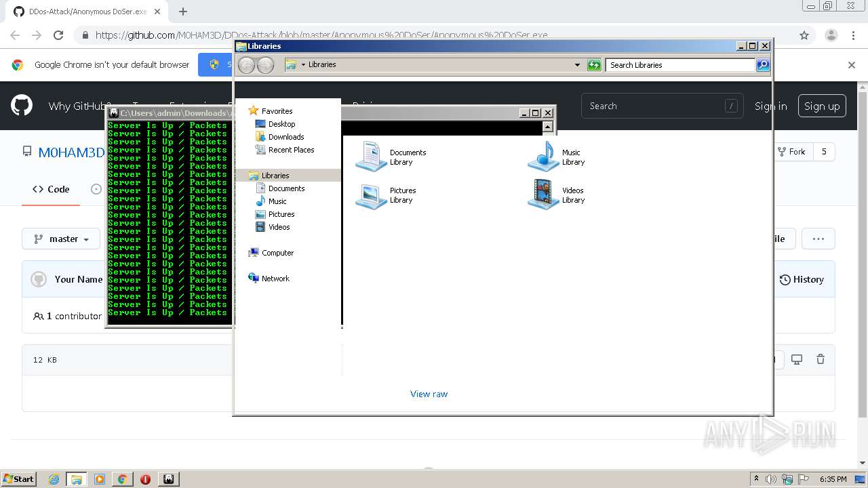868x488 pixels.
Task: Dismiss the default browser notification bar
Action: 852,65
